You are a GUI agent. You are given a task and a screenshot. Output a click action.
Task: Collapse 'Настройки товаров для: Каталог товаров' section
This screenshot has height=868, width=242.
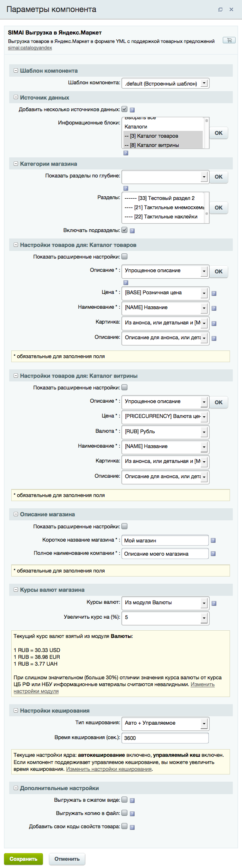pyautogui.click(x=16, y=245)
